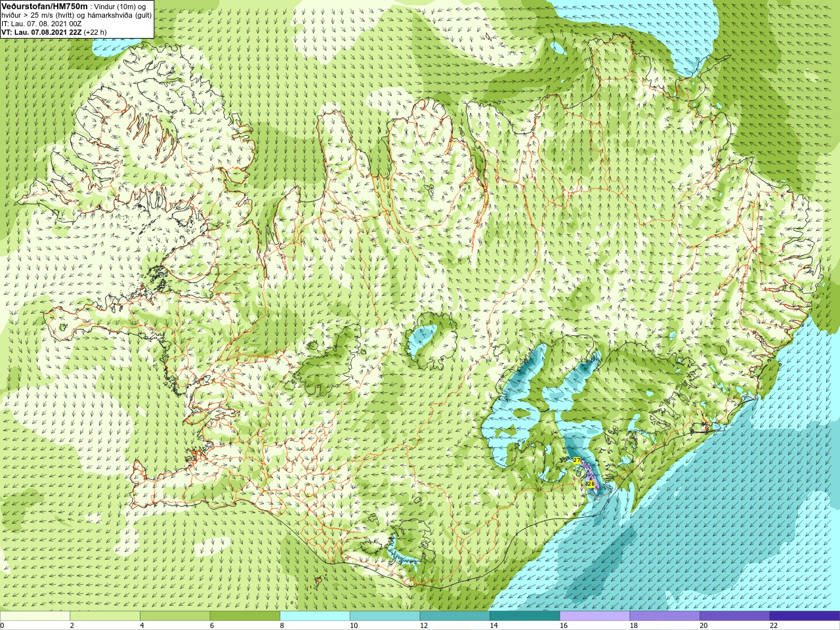The width and height of the screenshot is (840, 630).
Task: Select the 0–2 m/s pale legend color
Action: pyautogui.click(x=35, y=616)
